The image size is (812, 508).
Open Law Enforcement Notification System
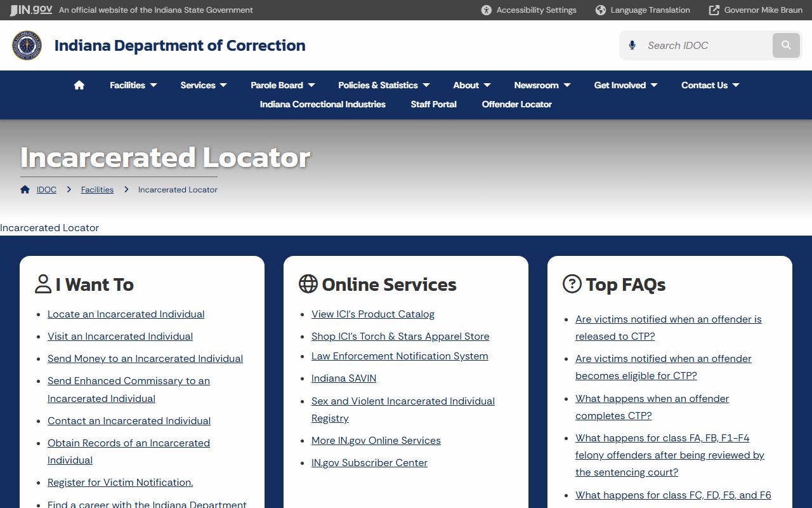(x=400, y=356)
